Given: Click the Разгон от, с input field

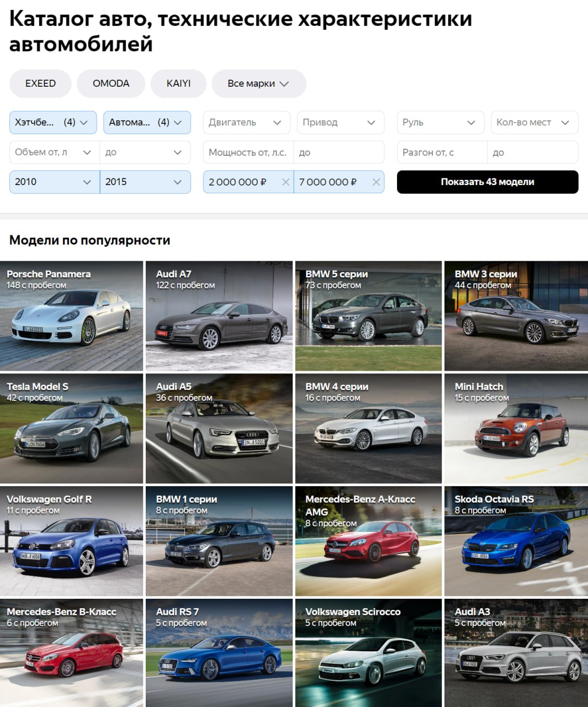Looking at the screenshot, I should point(442,152).
